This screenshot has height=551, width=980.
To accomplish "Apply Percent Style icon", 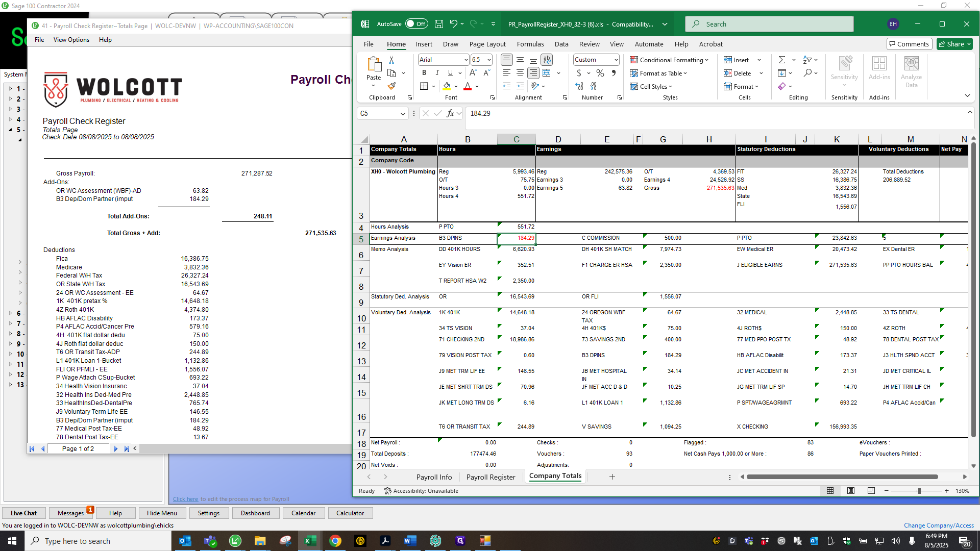I will tap(600, 73).
